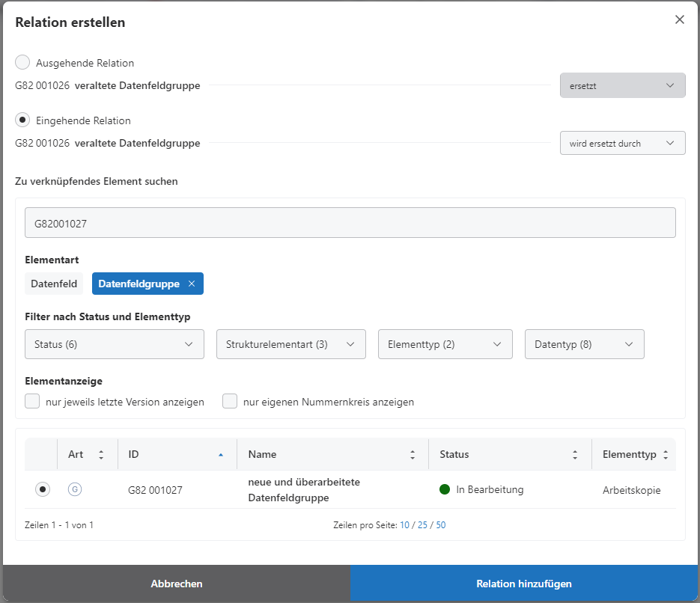The height and width of the screenshot is (603, 700).
Task: Close the Relation erstellen dialog
Action: click(x=679, y=20)
